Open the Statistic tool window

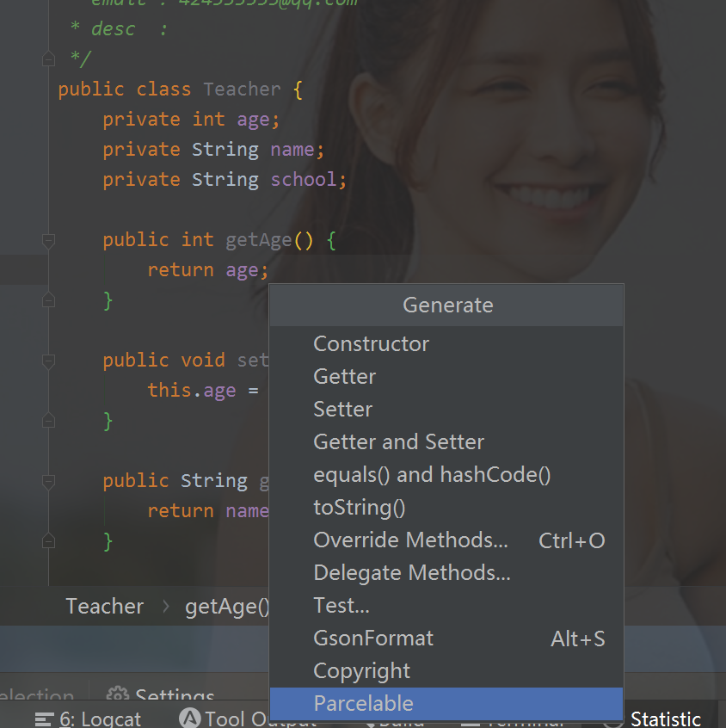click(666, 719)
